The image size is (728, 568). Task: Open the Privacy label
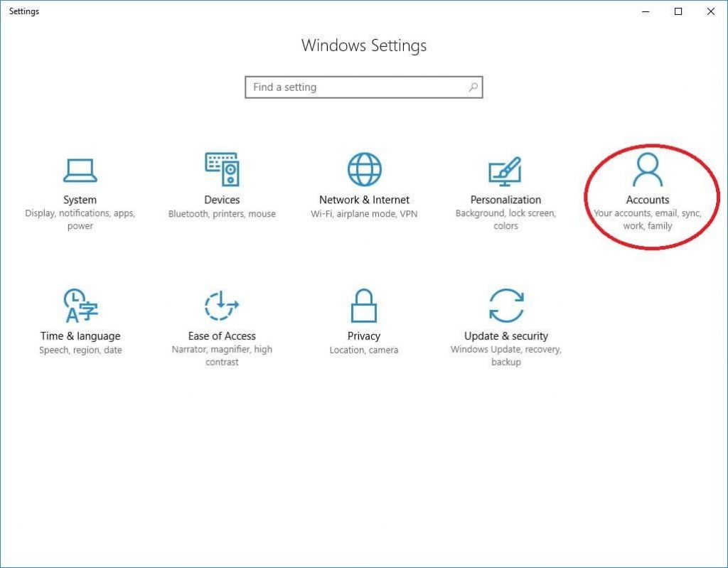tap(364, 336)
